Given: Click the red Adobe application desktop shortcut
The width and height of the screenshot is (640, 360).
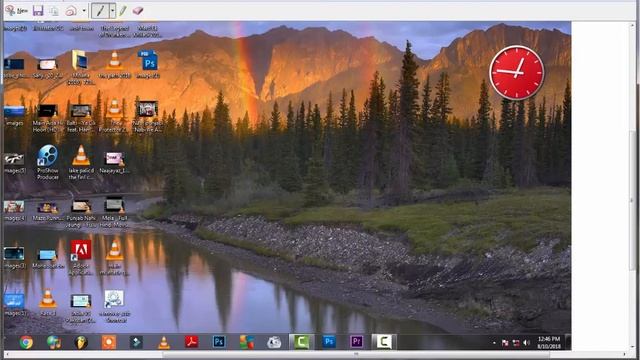Looking at the screenshot, I should click(x=81, y=257).
